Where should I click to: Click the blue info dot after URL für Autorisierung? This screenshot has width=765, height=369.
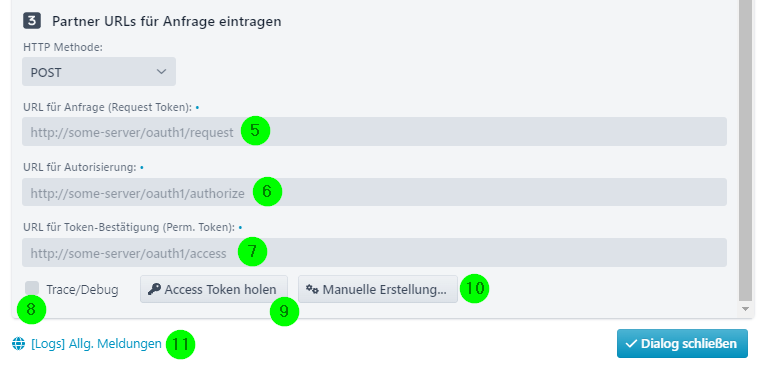tap(141, 167)
